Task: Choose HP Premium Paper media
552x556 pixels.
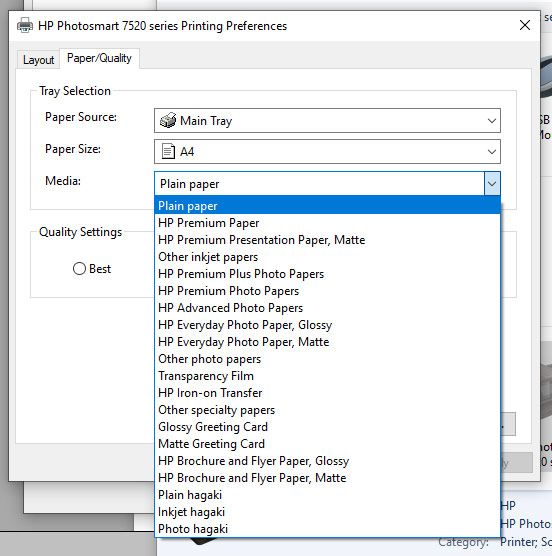Action: pyautogui.click(x=327, y=223)
